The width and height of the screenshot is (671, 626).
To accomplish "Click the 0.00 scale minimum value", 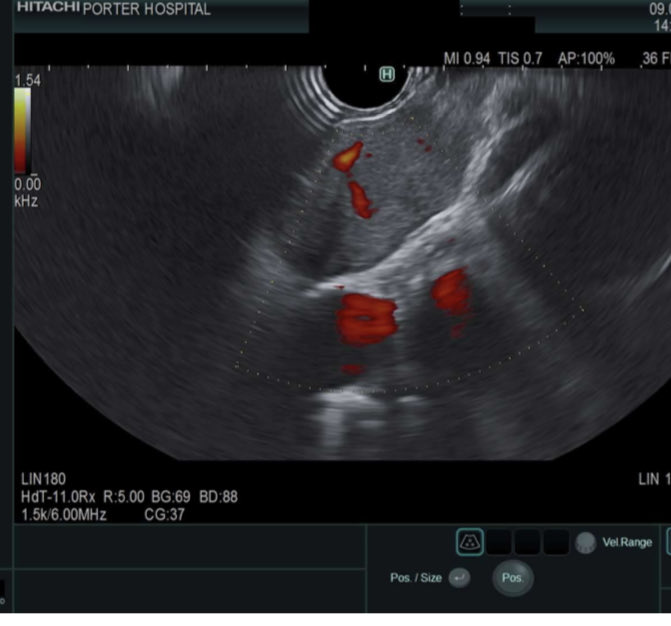I will tap(27, 184).
